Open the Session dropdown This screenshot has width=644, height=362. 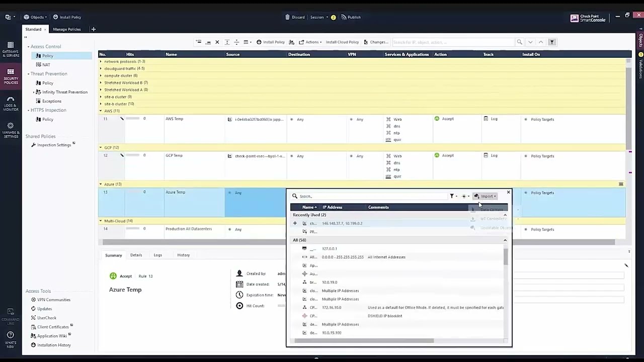pos(319,17)
